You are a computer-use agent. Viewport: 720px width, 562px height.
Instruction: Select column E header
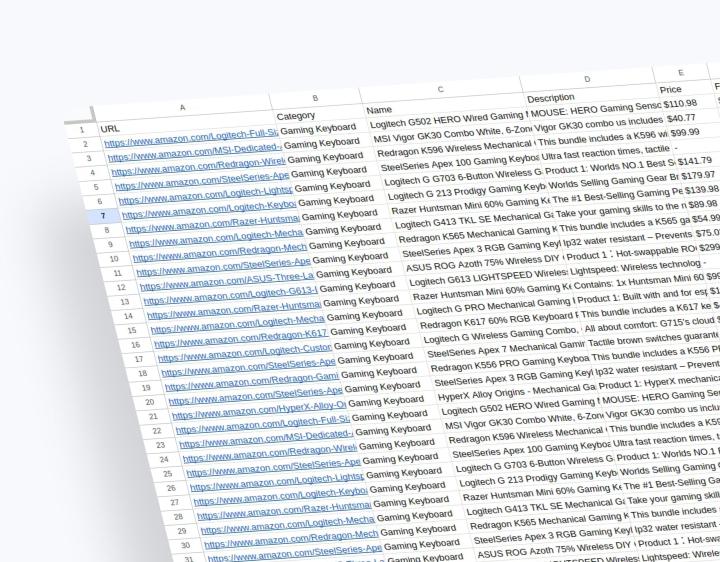pyautogui.click(x=681, y=73)
